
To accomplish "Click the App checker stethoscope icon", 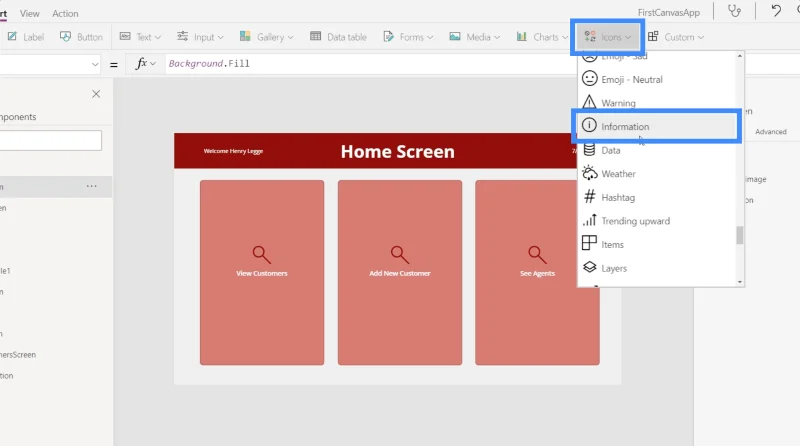I will pyautogui.click(x=734, y=11).
